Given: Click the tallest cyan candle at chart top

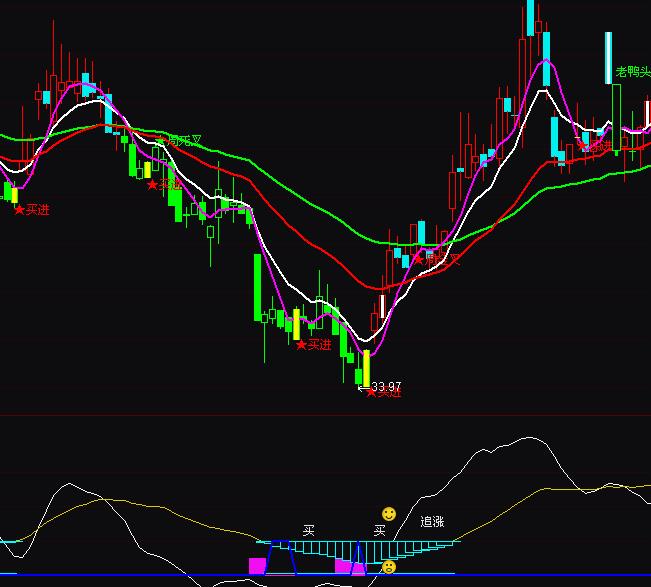Looking at the screenshot, I should coord(529,18).
